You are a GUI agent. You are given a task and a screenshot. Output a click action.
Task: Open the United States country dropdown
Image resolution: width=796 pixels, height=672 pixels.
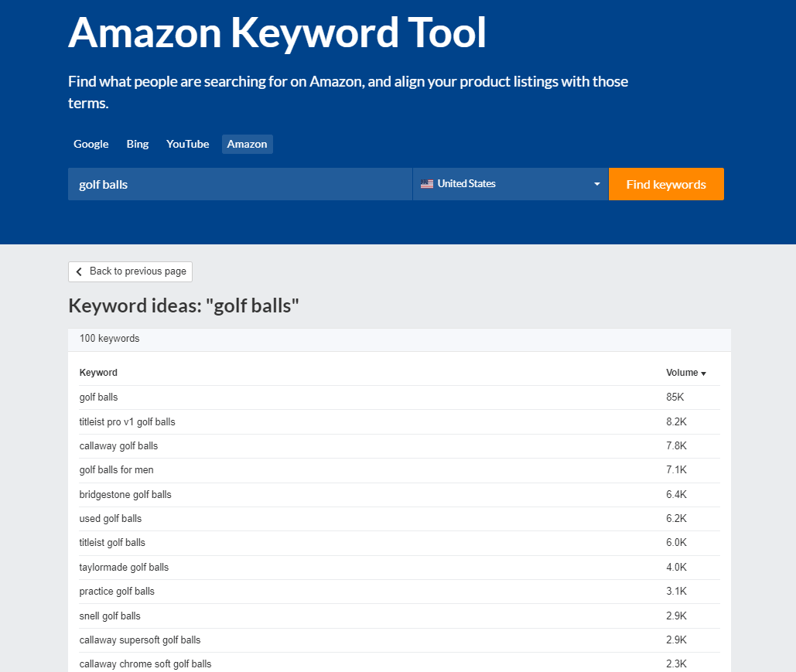(511, 184)
